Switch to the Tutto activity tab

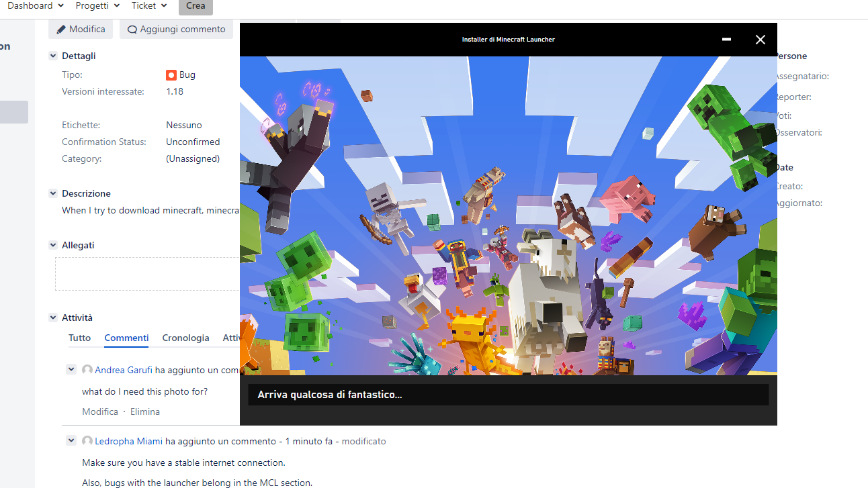coord(79,338)
